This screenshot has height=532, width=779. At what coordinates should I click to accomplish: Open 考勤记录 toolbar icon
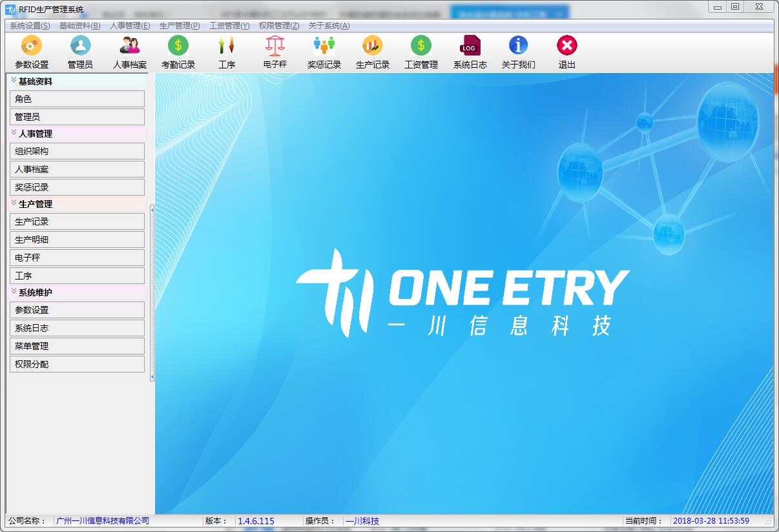pos(178,52)
